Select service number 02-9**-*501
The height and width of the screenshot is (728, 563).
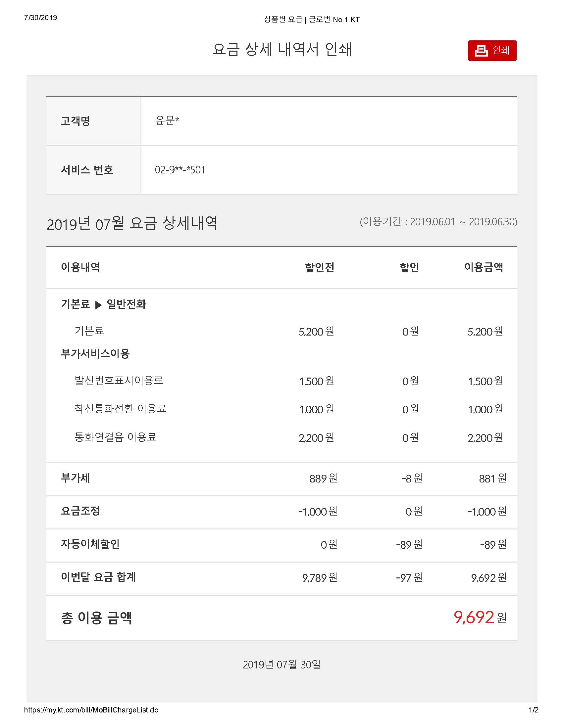pyautogui.click(x=180, y=170)
